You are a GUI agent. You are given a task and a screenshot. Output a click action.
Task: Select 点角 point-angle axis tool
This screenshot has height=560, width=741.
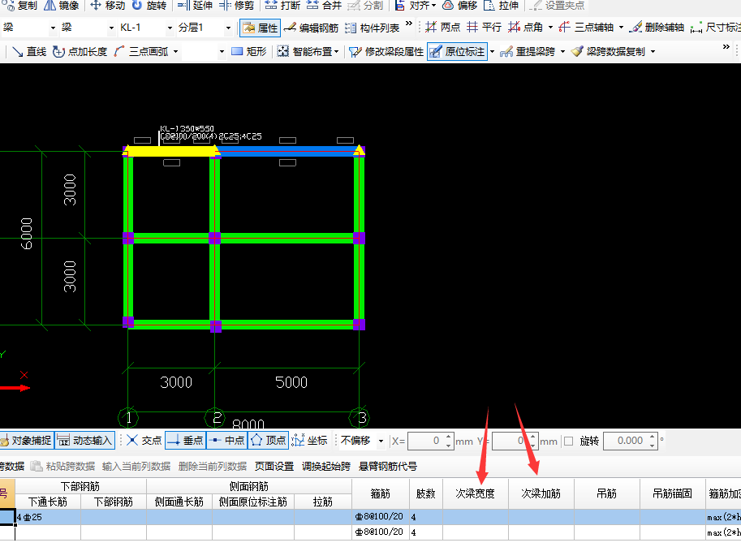525,28
